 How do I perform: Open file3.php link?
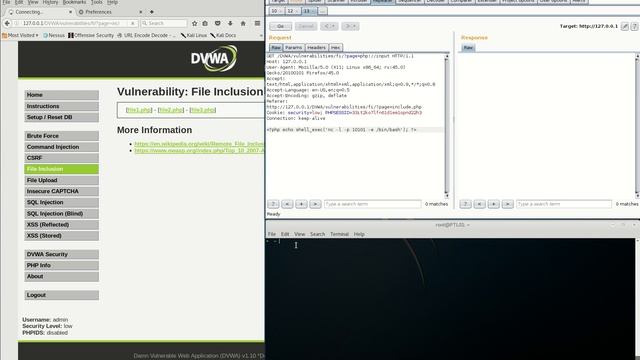point(203,110)
